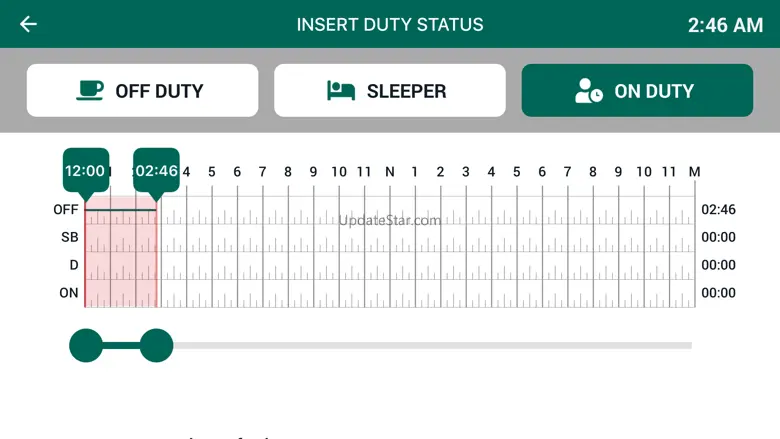
Task: Click the pink shaded selection region
Action: pos(121,251)
